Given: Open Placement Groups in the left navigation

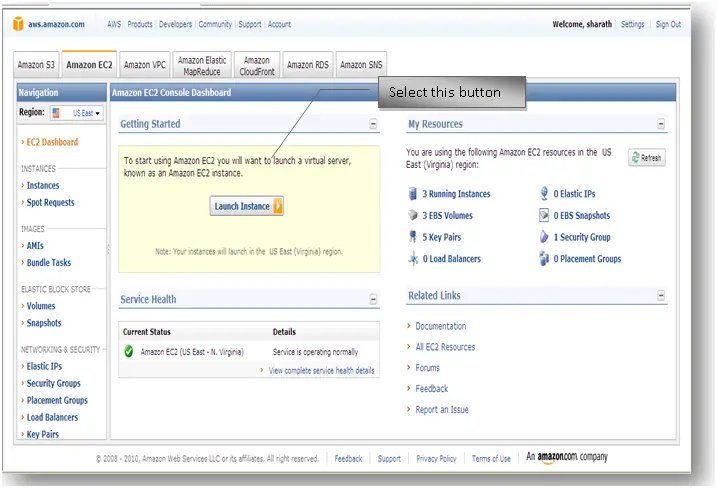Looking at the screenshot, I should pyautogui.click(x=57, y=401).
